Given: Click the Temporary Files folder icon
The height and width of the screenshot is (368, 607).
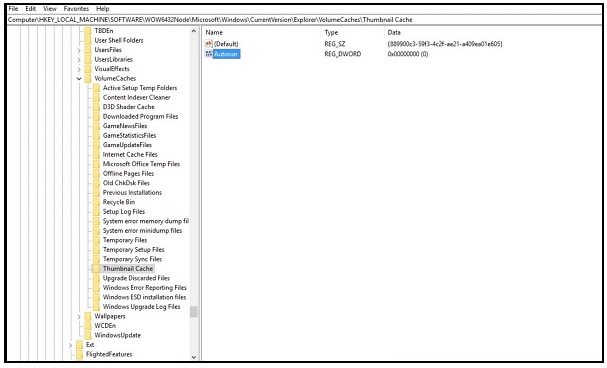Looking at the screenshot, I should pos(96,240).
